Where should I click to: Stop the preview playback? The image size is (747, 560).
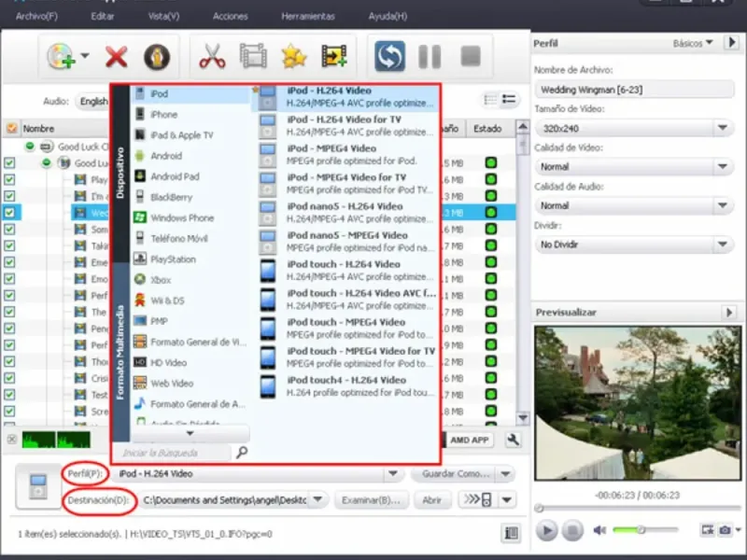[572, 530]
